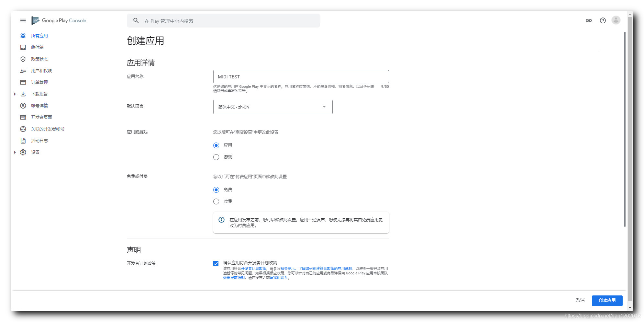The width and height of the screenshot is (644, 322).
Task: Select the 游戏 radio button
Action: pyautogui.click(x=216, y=157)
